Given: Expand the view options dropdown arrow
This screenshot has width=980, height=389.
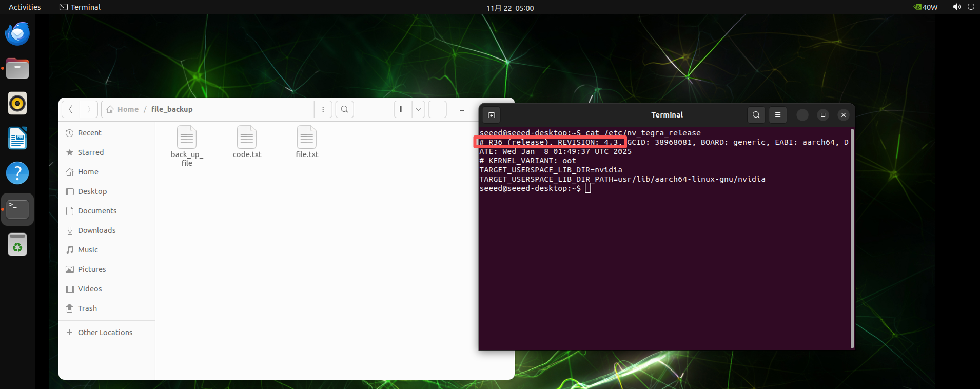Looking at the screenshot, I should (x=419, y=109).
